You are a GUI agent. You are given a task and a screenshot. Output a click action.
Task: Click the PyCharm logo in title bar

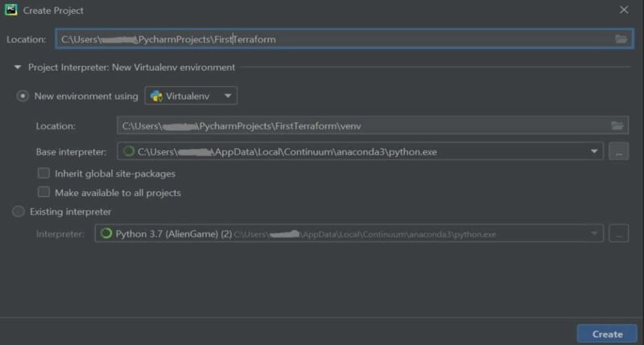click(10, 10)
